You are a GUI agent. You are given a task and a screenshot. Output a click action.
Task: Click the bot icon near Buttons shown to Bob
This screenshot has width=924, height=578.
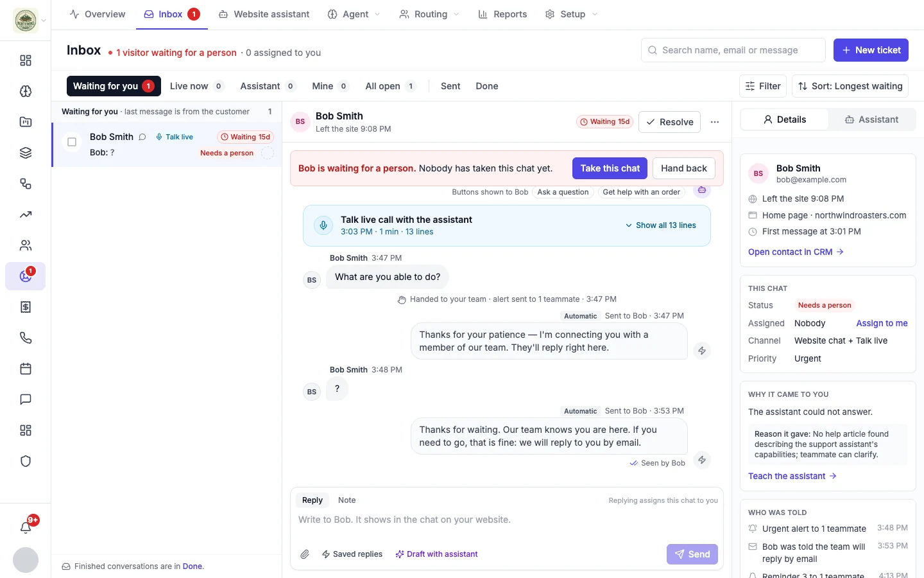(x=702, y=190)
